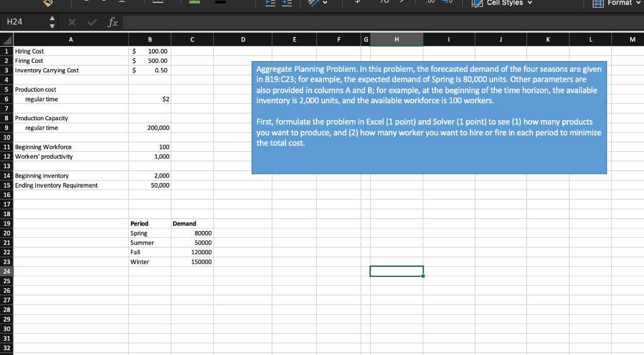Click the hiring cost value 100.00

pyautogui.click(x=150, y=52)
